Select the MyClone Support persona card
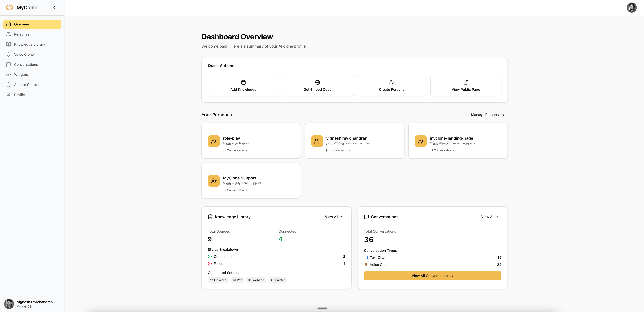Screen dimensions: 644x312 tap(251, 180)
